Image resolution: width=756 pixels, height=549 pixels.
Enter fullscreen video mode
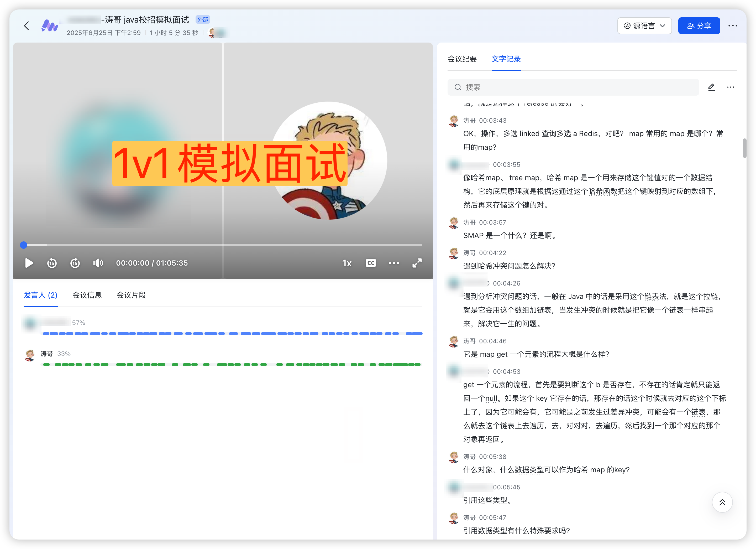[x=417, y=263]
